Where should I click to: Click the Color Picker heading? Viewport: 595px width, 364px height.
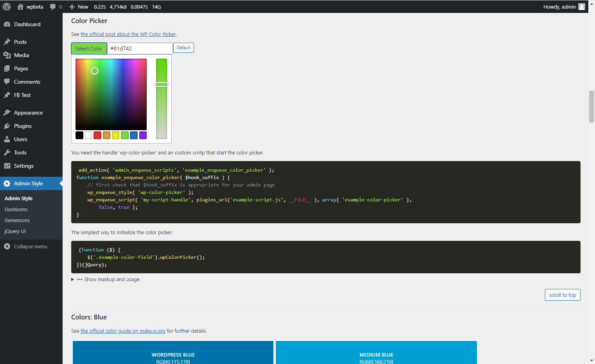pyautogui.click(x=89, y=21)
